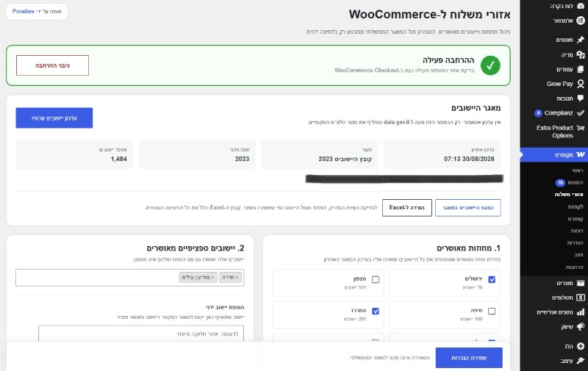Open the Complianz checkmark icon
The height and width of the screenshot is (371, 588).
coord(581,113)
